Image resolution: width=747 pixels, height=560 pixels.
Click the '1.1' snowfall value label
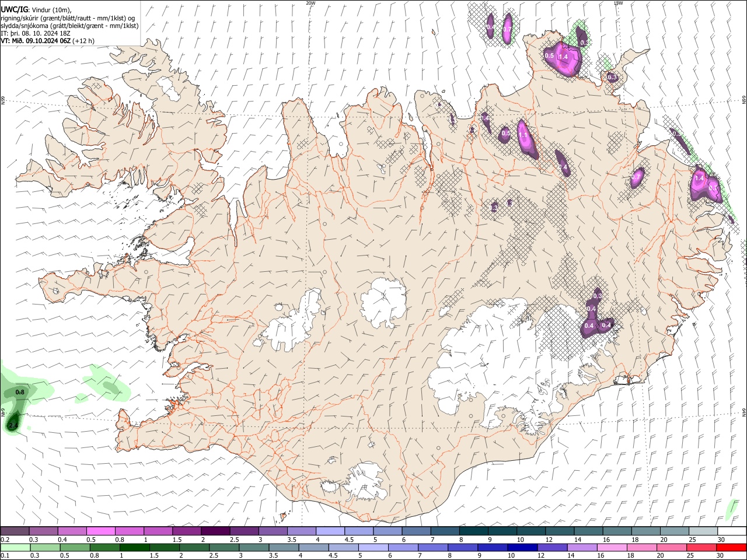coord(523,135)
